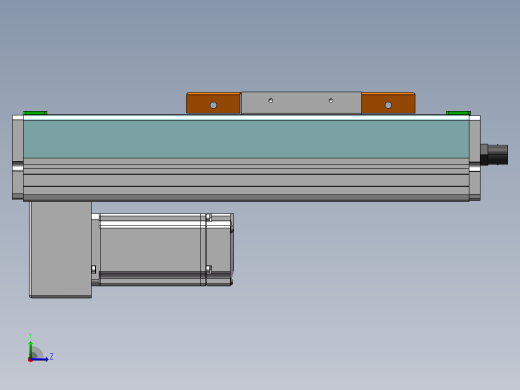The image size is (520, 390).
Task: Pick the hole in right orange block
Action: [x=388, y=105]
